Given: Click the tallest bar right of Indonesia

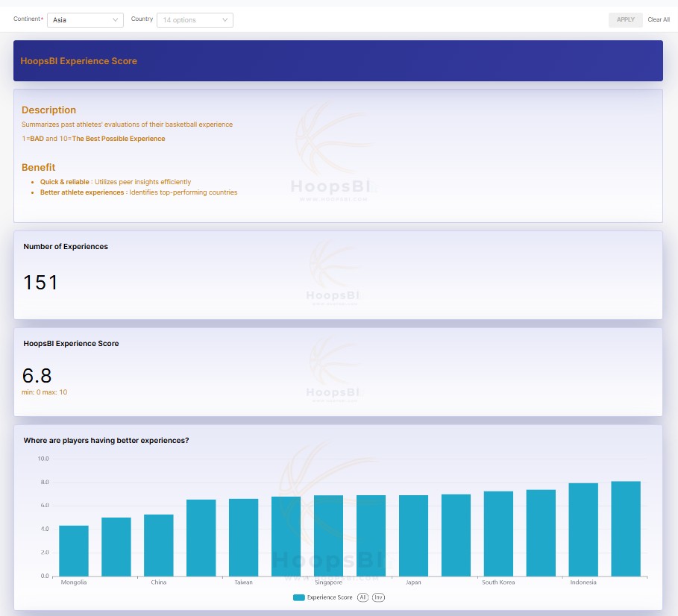Looking at the screenshot, I should click(x=626, y=529).
